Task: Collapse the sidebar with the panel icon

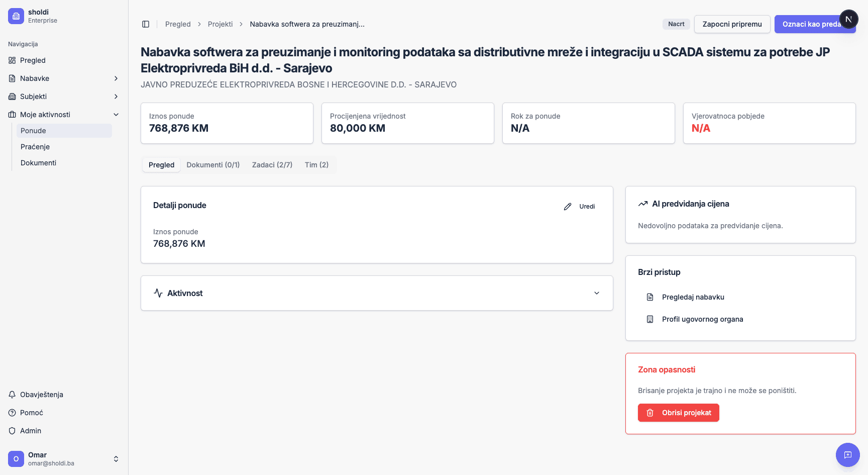Action: pyautogui.click(x=146, y=24)
